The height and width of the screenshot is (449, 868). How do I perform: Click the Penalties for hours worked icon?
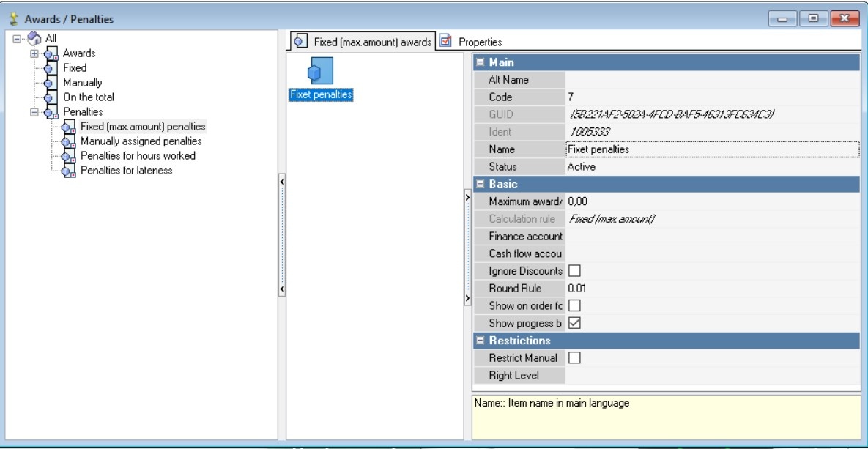[68, 157]
